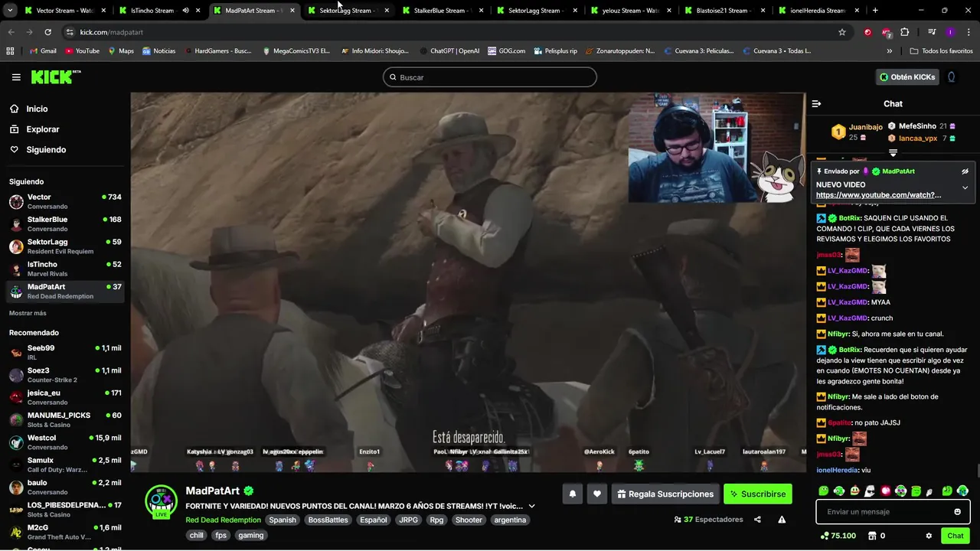Screen dimensions: 980x551
Task: Open Todos los favoritos bookmarks folder
Action: [x=941, y=51]
